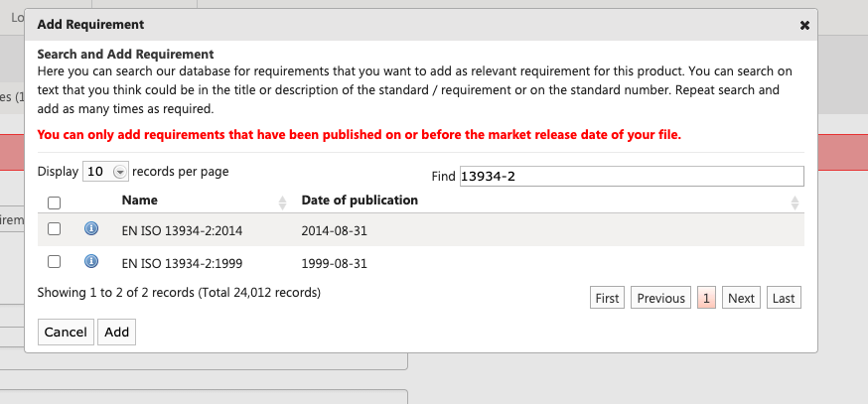Click the Add button
Image resolution: width=868 pixels, height=404 pixels.
[117, 333]
